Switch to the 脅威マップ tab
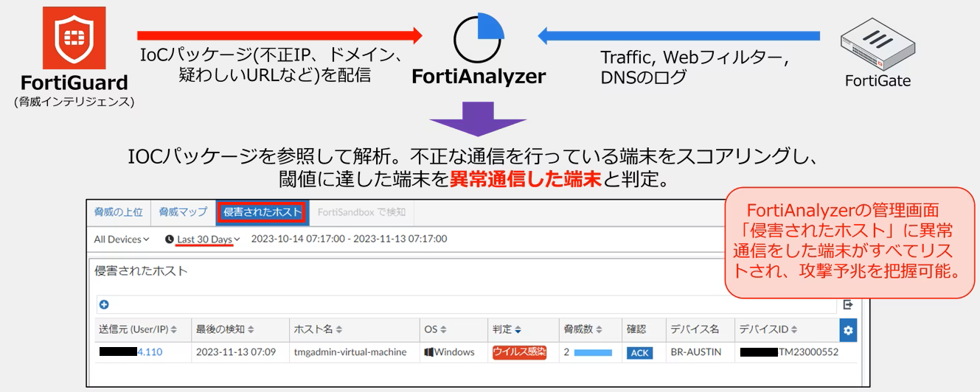 pos(183,212)
